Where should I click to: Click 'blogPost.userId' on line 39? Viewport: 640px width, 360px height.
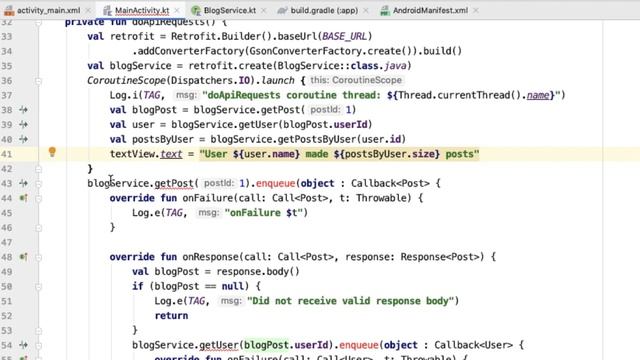point(325,124)
